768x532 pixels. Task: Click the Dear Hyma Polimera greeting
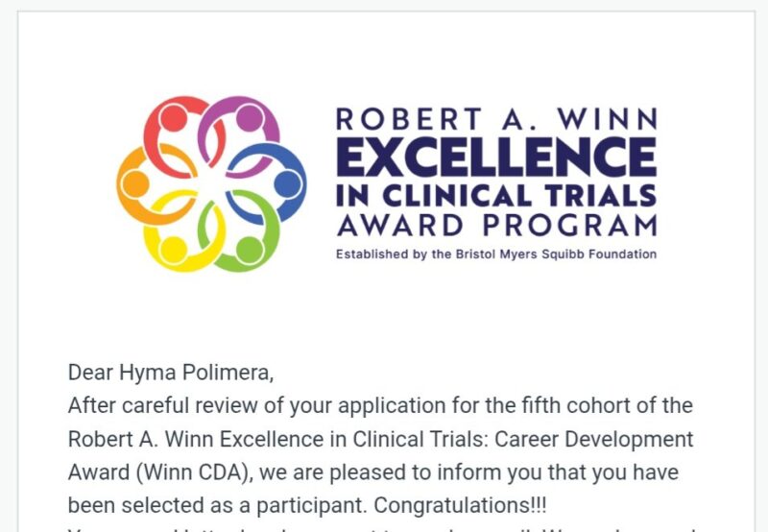[x=171, y=373]
